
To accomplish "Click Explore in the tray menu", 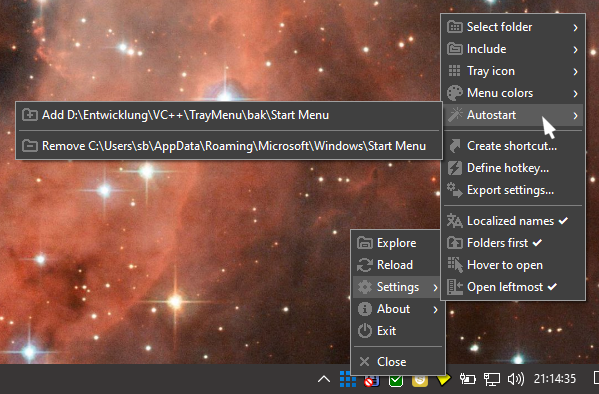I will pos(397,243).
